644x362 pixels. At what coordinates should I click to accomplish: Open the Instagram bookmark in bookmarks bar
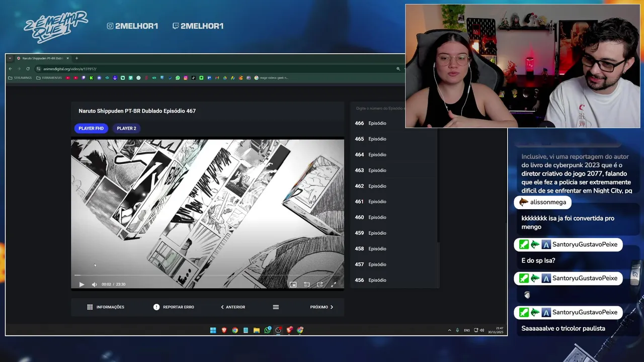point(186,78)
